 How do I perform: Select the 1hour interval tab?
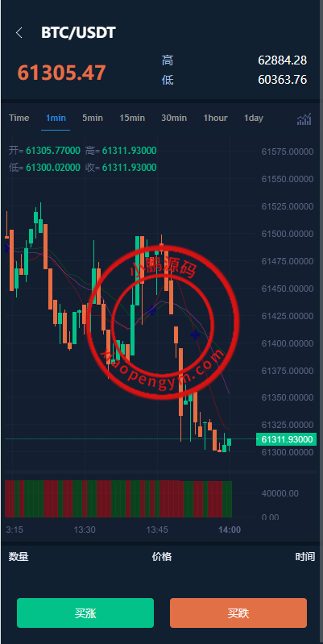[216, 118]
